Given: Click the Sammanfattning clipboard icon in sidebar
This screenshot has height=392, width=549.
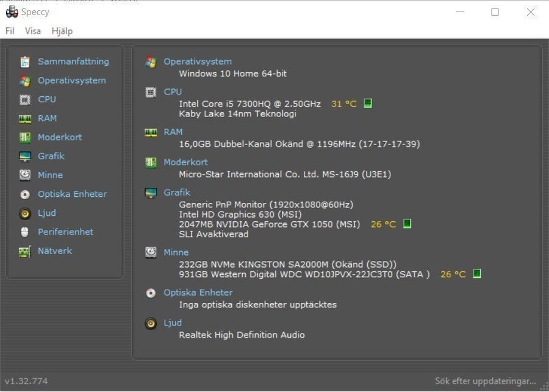Looking at the screenshot, I should click(x=25, y=62).
